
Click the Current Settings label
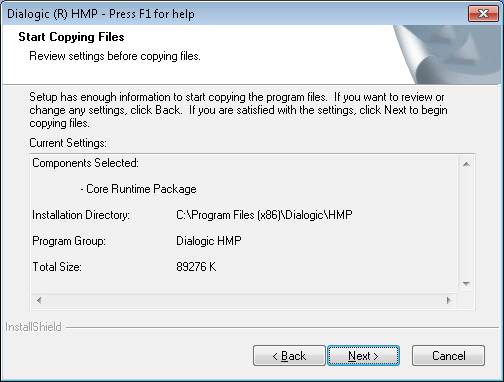tap(68, 143)
